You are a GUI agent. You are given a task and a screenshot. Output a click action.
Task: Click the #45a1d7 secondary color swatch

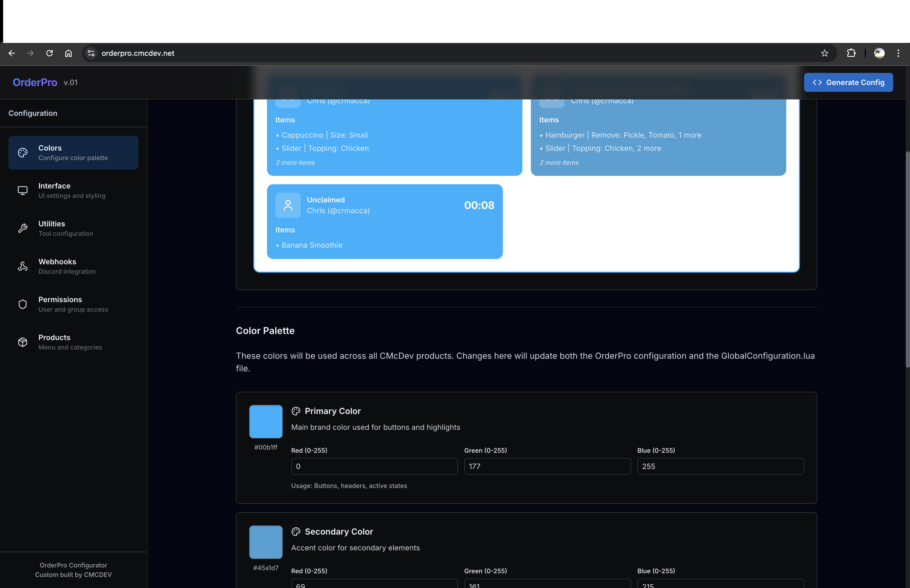pyautogui.click(x=266, y=542)
